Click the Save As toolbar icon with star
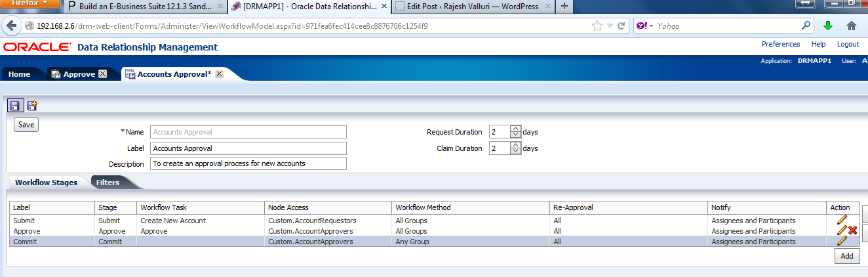The width and height of the screenshot is (868, 277). tap(32, 105)
